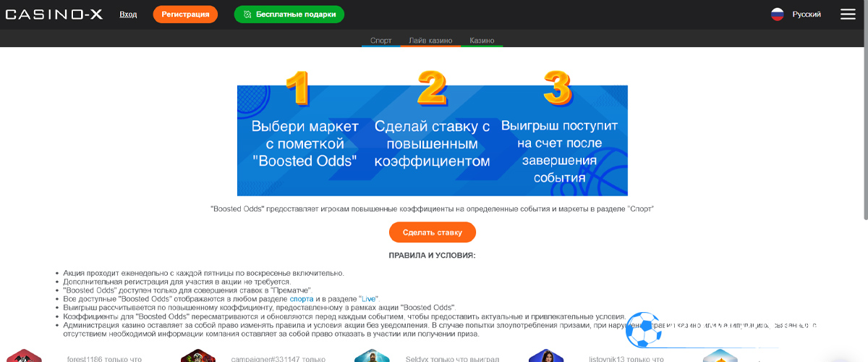Click the Boosted Odds steps banner
Image resolution: width=868 pixels, height=362 pixels.
coord(433,134)
